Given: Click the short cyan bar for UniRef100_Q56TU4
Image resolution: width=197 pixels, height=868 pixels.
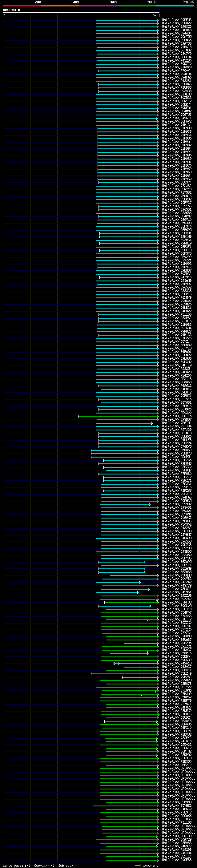Looking at the screenshot, I should point(124,423).
